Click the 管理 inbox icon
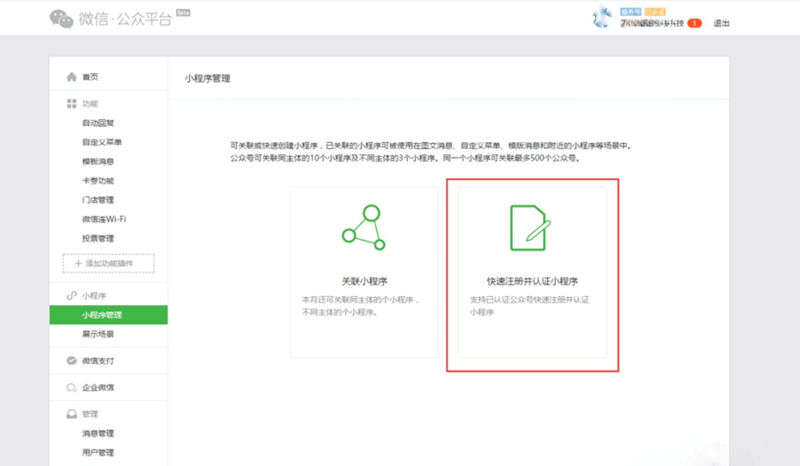 coord(71,414)
